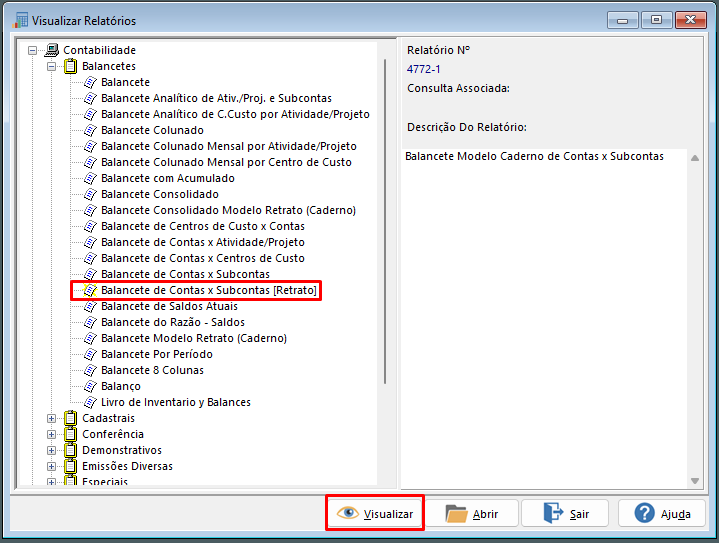Screen dimensions: 719x543
Task: Click the description text Balancete Modelo Caderno
Action: (534, 156)
